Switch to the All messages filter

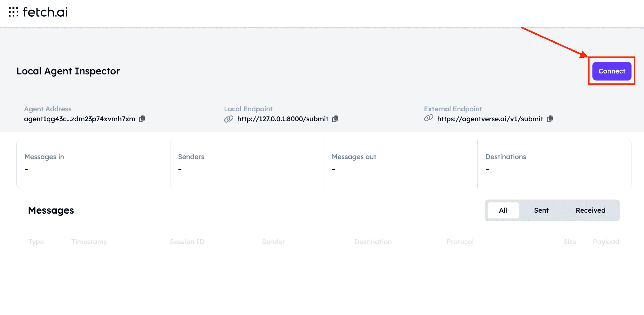click(x=503, y=210)
